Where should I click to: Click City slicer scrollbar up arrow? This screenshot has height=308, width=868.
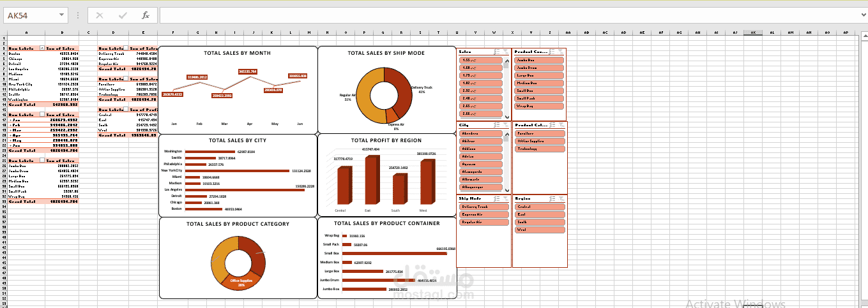pos(507,133)
